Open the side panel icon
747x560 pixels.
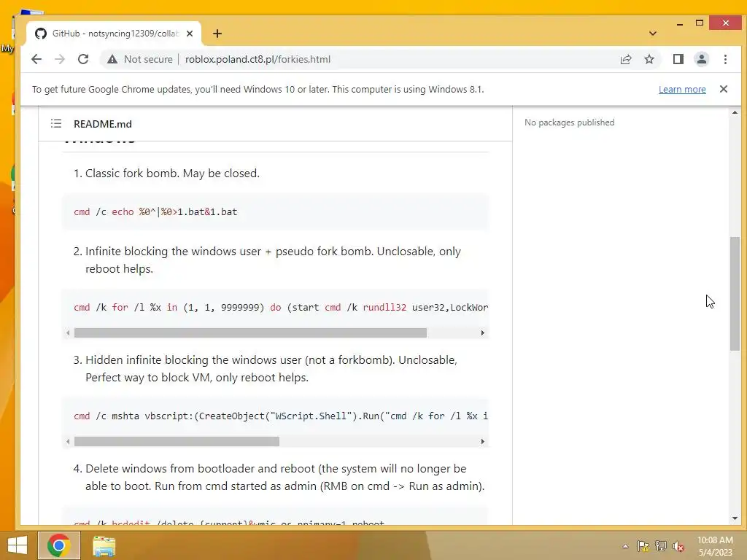click(678, 59)
